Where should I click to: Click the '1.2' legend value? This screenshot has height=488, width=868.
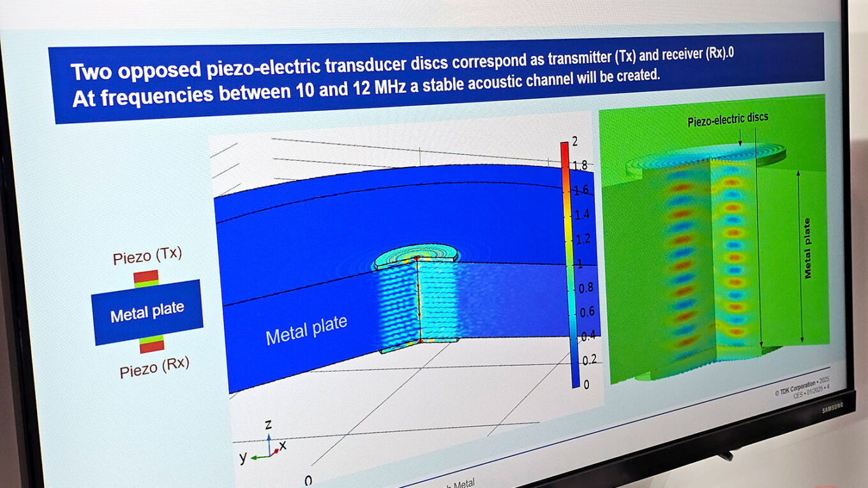583,239
